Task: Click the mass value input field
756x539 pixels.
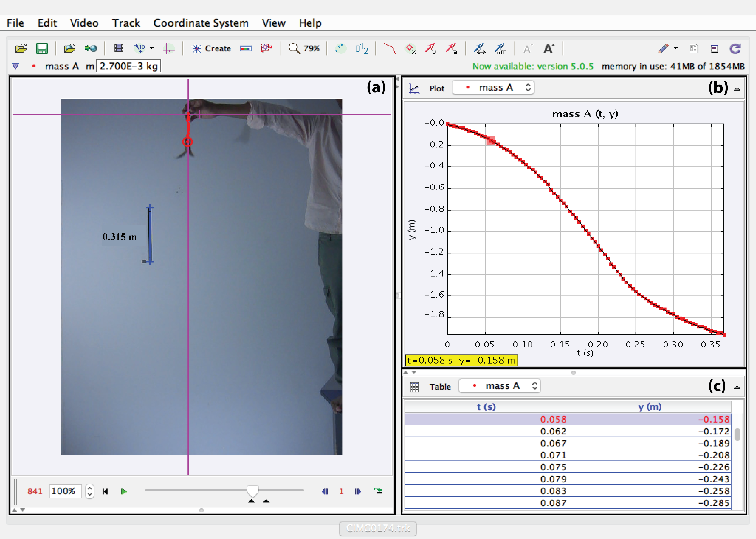Action: pos(128,66)
